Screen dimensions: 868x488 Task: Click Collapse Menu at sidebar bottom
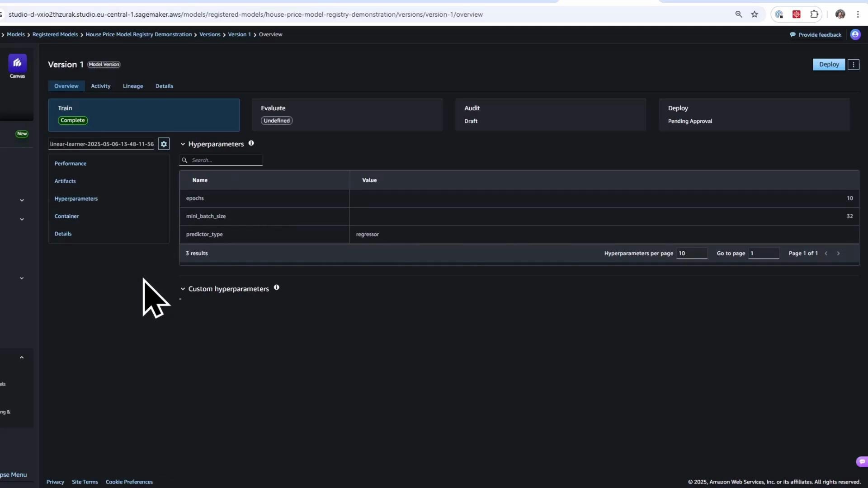14,475
